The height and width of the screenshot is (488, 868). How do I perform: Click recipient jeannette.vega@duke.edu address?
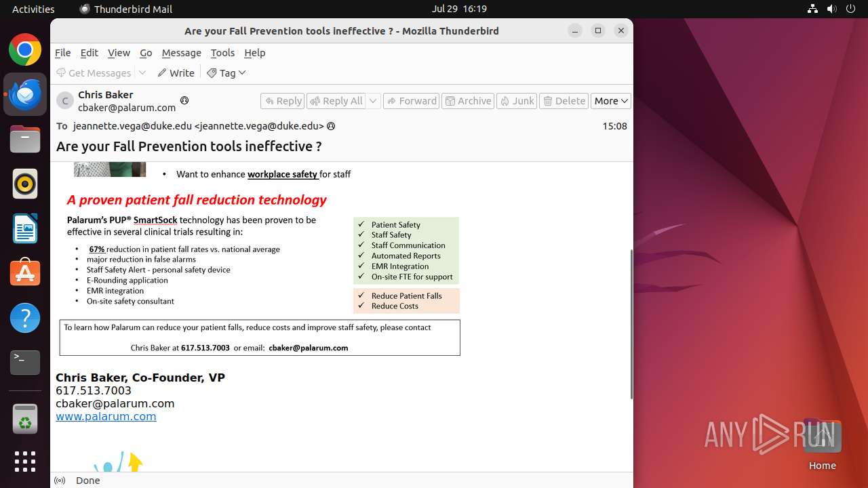pos(199,126)
